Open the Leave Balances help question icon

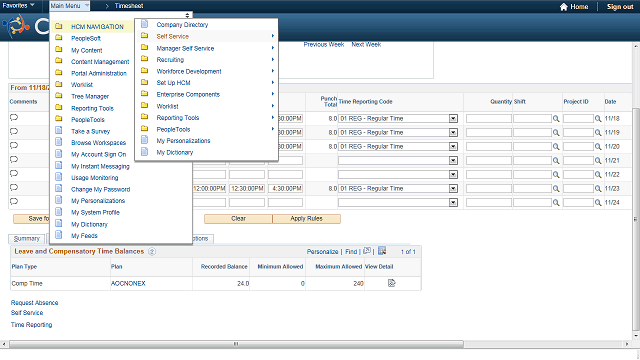[x=152, y=252]
